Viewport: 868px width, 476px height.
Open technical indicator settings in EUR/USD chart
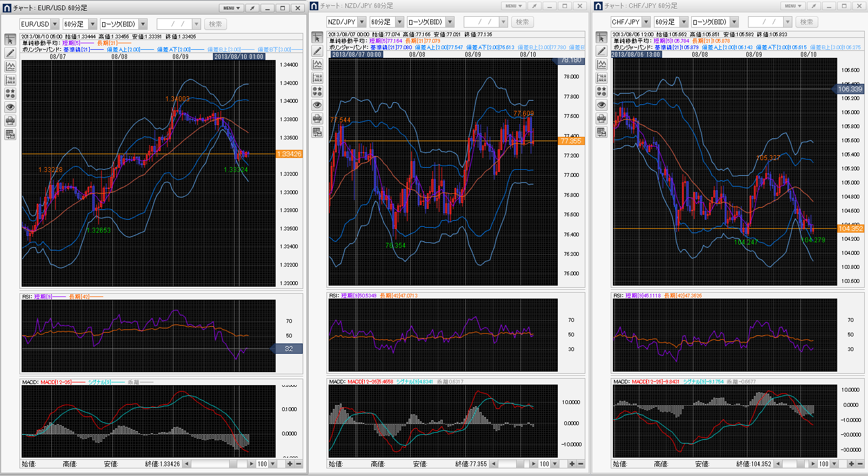tap(10, 67)
